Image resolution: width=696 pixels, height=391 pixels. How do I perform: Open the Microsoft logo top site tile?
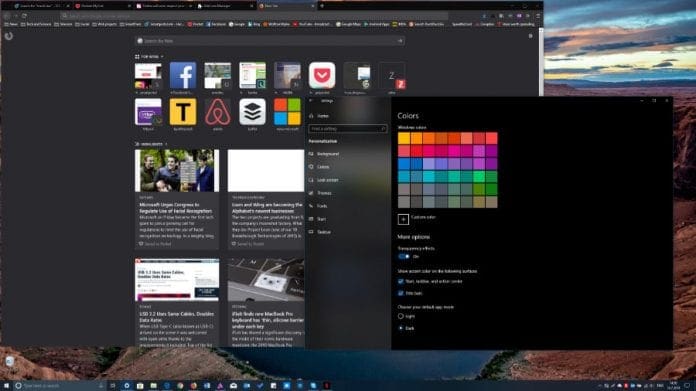[x=287, y=112]
